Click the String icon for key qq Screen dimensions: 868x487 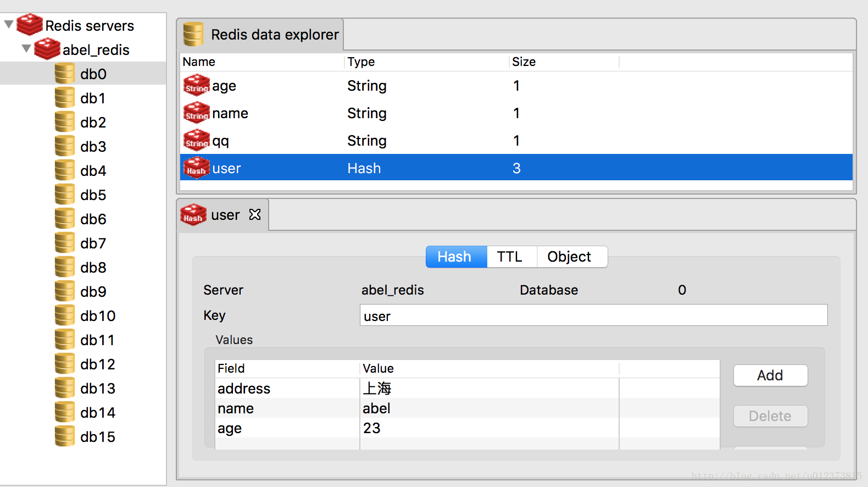tap(197, 140)
